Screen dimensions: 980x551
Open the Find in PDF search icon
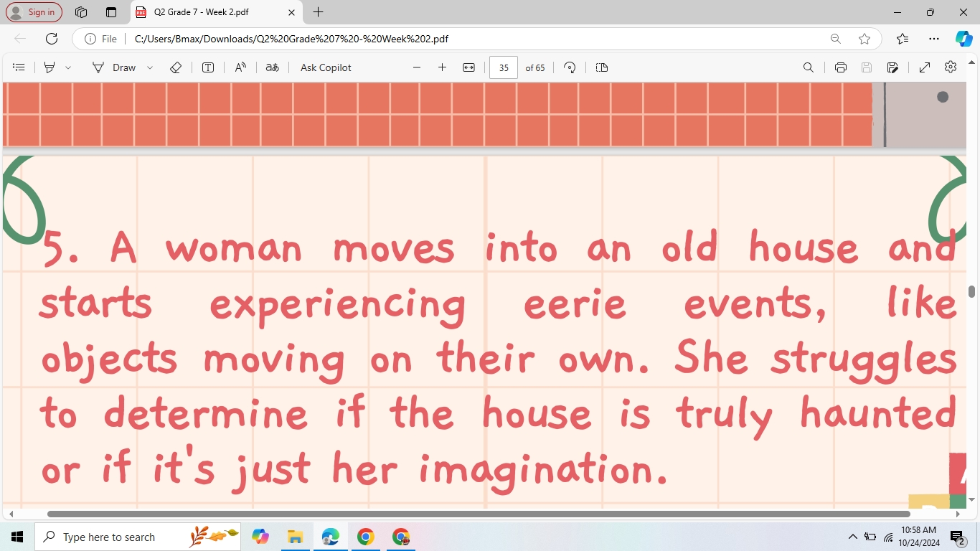pyautogui.click(x=809, y=67)
